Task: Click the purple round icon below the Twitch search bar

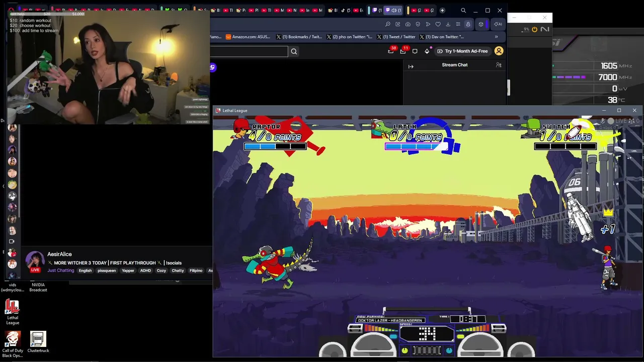Action: point(213,67)
